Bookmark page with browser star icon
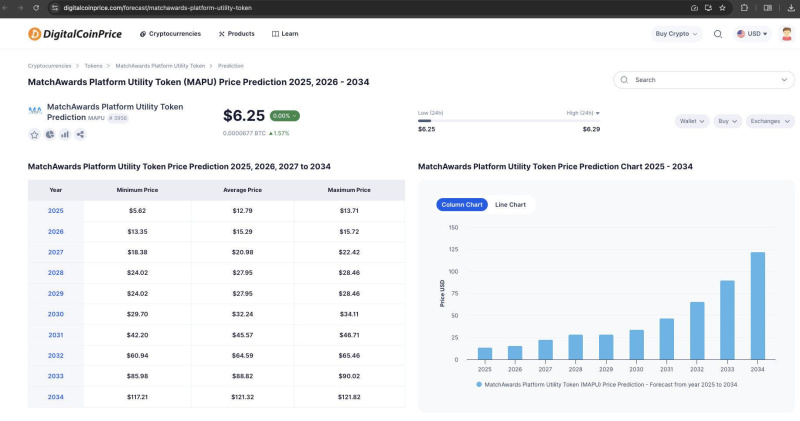 tap(721, 7)
